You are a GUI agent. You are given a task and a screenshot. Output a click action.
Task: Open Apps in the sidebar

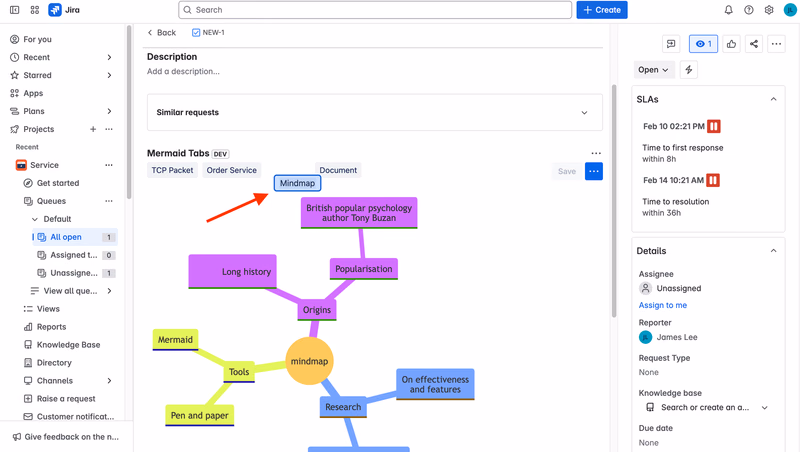pyautogui.click(x=33, y=93)
